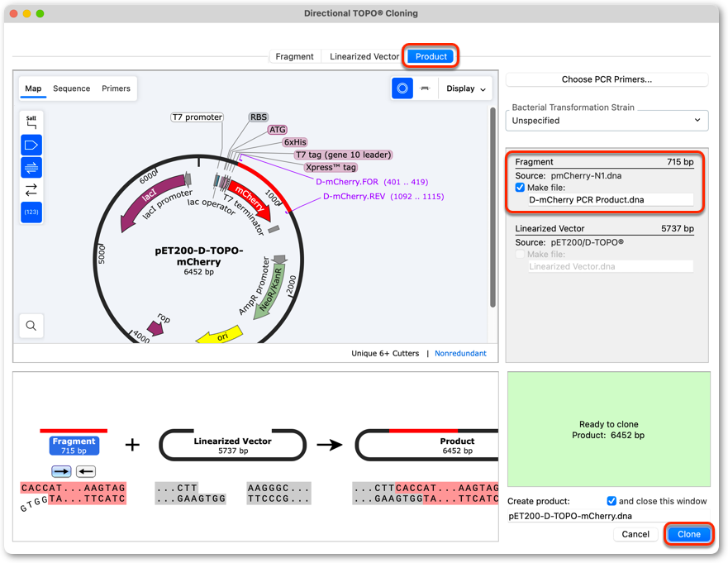This screenshot has width=728, height=563.
Task: Select circular map view icon
Action: [402, 88]
